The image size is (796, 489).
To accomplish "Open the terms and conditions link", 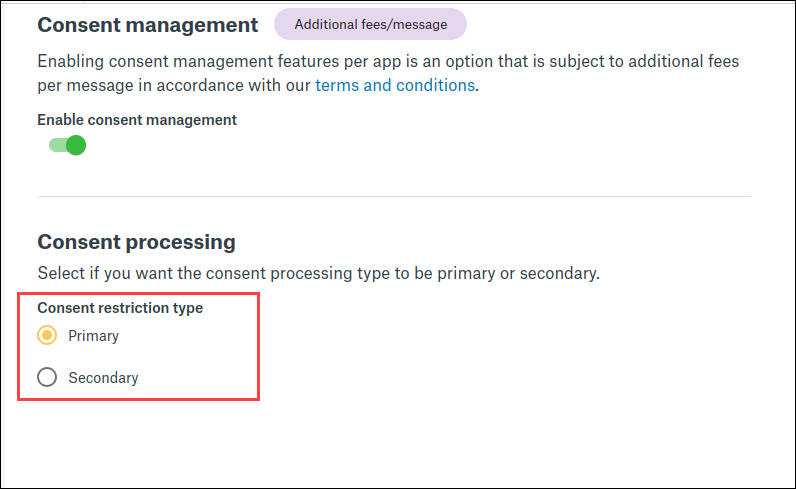I will click(394, 85).
